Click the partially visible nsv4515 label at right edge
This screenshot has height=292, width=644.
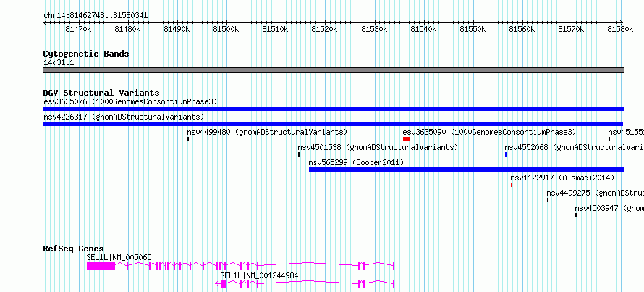(626, 132)
